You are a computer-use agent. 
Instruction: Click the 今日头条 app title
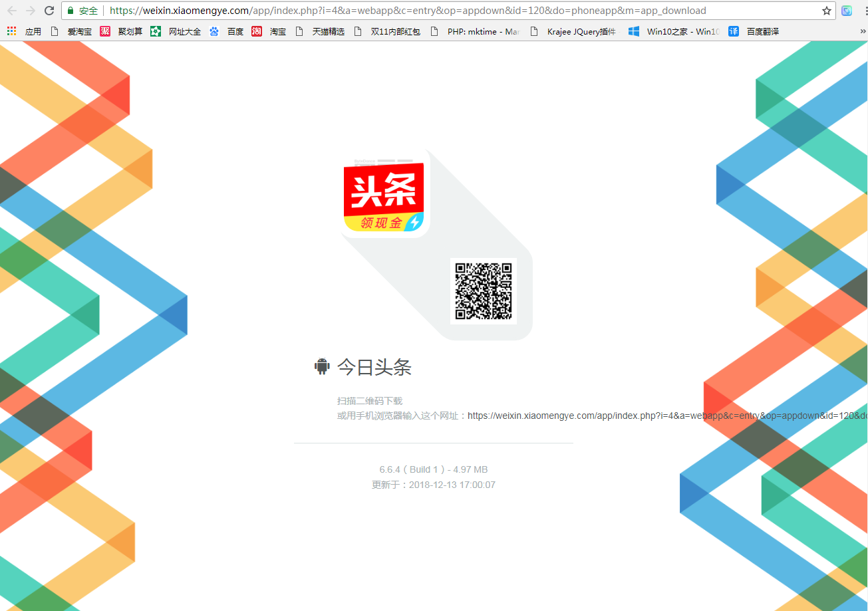pos(374,367)
